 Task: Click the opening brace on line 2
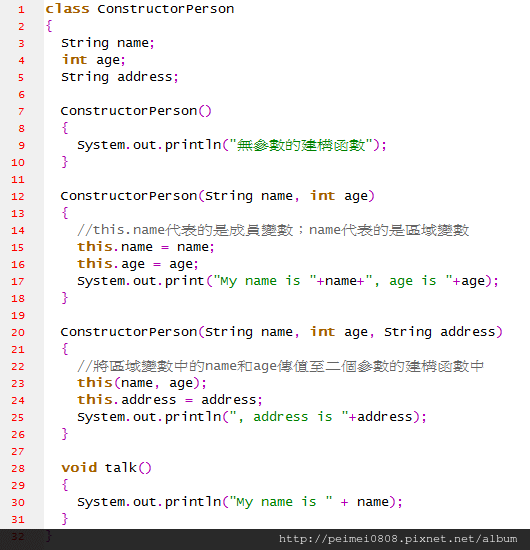49,26
